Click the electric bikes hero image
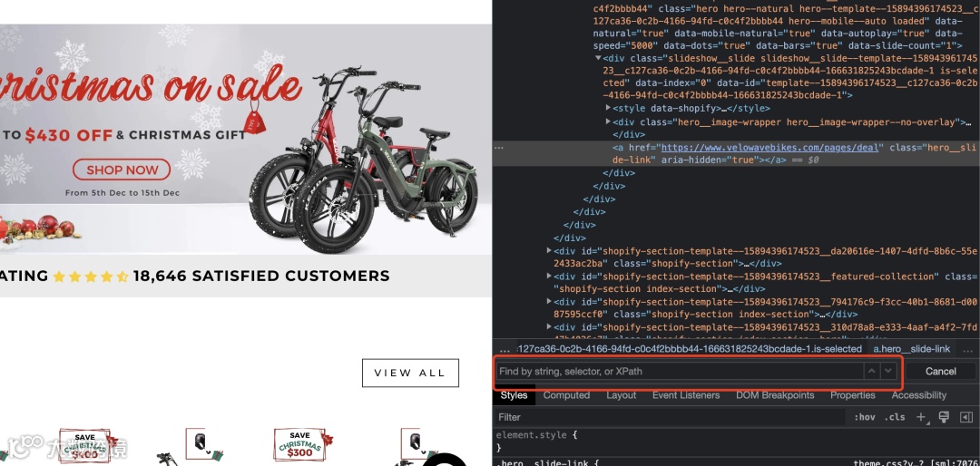Viewport: 980px width, 466px height. pyautogui.click(x=364, y=160)
